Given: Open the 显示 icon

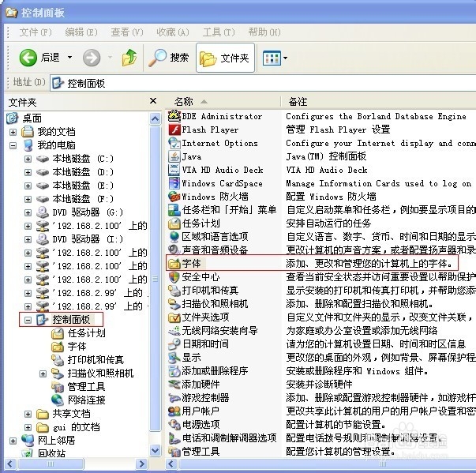Looking at the screenshot, I should [x=174, y=358].
